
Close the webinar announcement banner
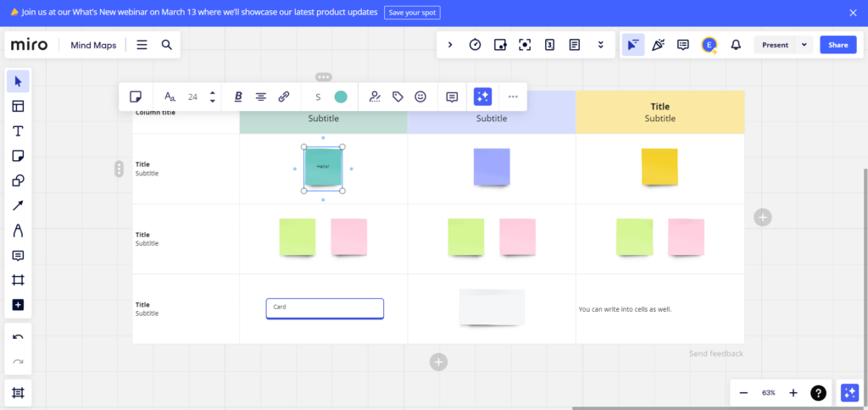[853, 13]
